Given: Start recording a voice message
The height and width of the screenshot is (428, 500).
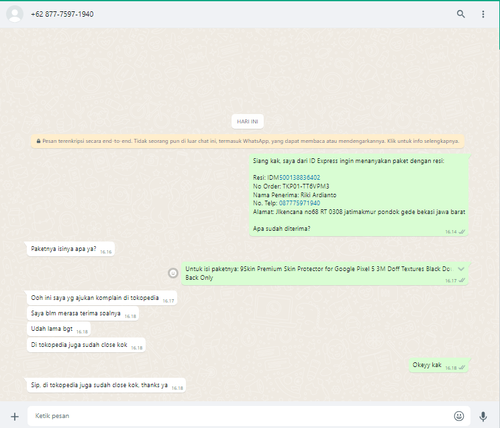Looking at the screenshot, I should coord(483,416).
